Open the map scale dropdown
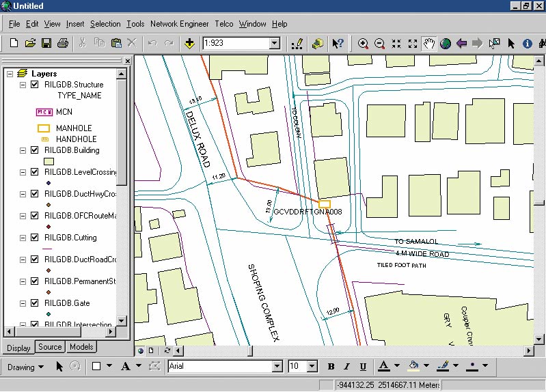 click(x=274, y=44)
